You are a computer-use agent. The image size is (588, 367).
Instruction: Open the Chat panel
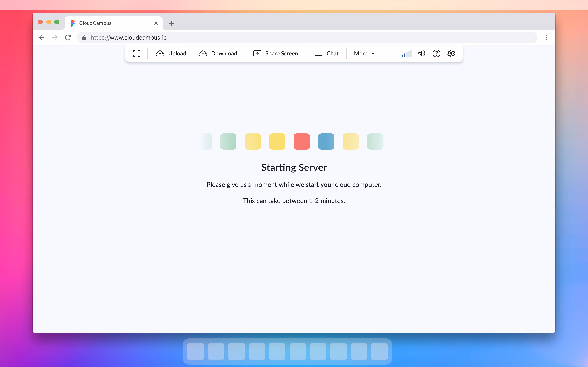click(x=326, y=53)
